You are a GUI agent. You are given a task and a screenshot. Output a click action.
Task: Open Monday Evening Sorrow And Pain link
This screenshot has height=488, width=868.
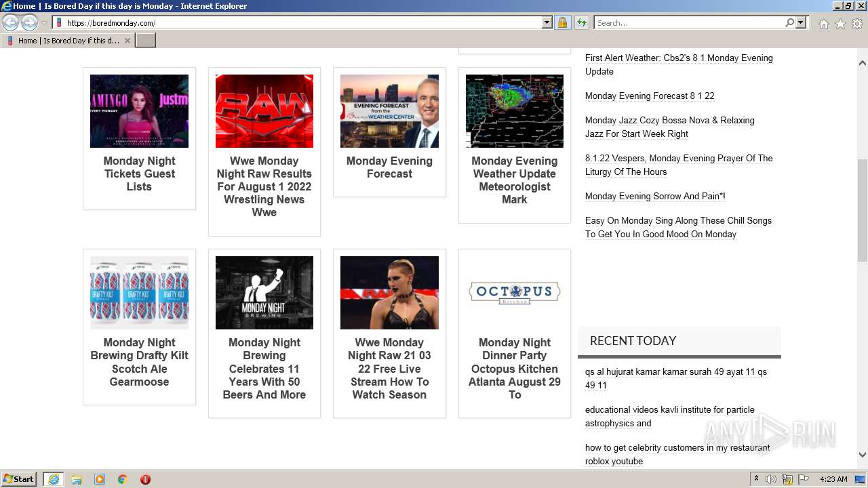coord(655,196)
